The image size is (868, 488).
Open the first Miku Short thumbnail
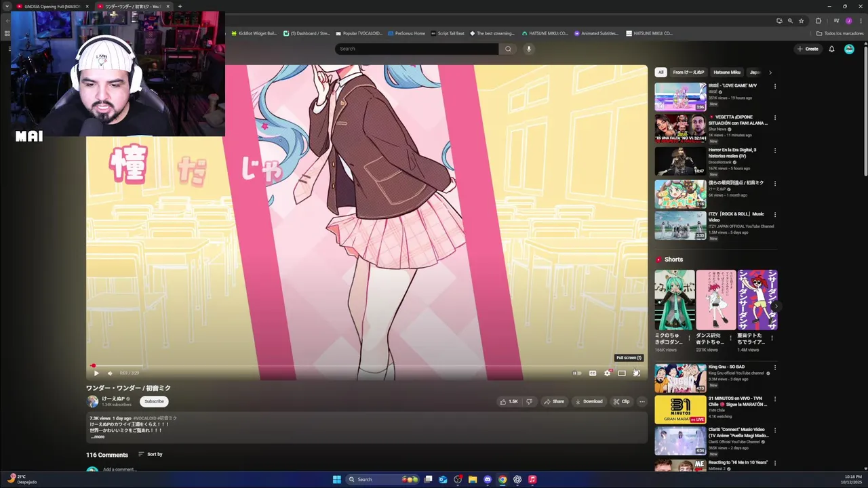pyautogui.click(x=674, y=300)
